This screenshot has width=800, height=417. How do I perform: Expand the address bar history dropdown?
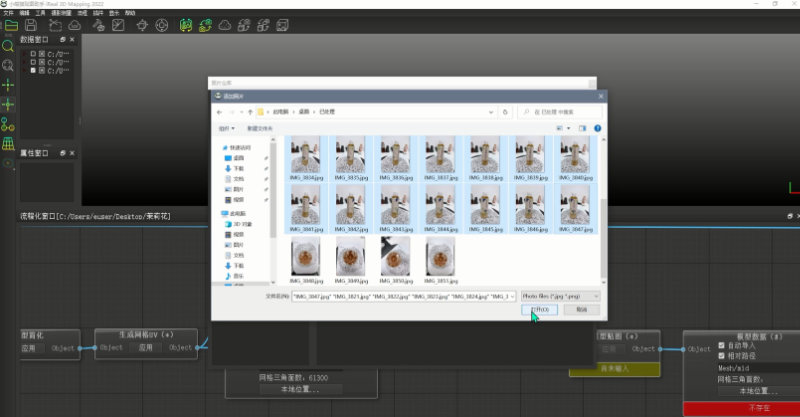pos(491,112)
